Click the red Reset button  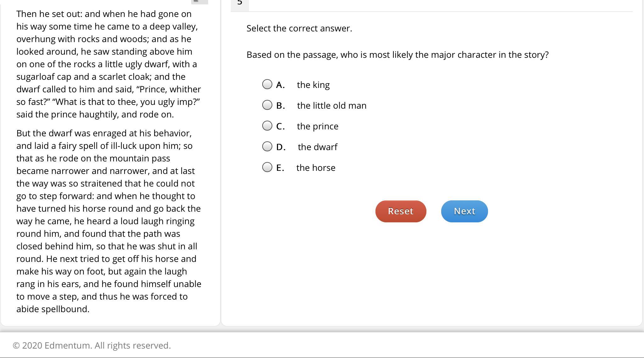401,211
